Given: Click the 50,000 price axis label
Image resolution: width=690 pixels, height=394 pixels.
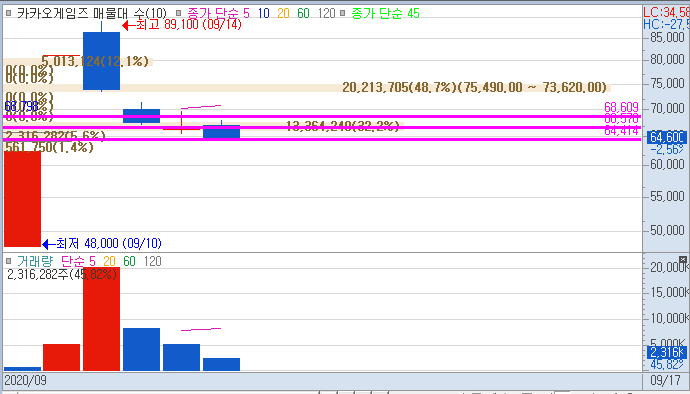Looking at the screenshot, I should point(667,230).
